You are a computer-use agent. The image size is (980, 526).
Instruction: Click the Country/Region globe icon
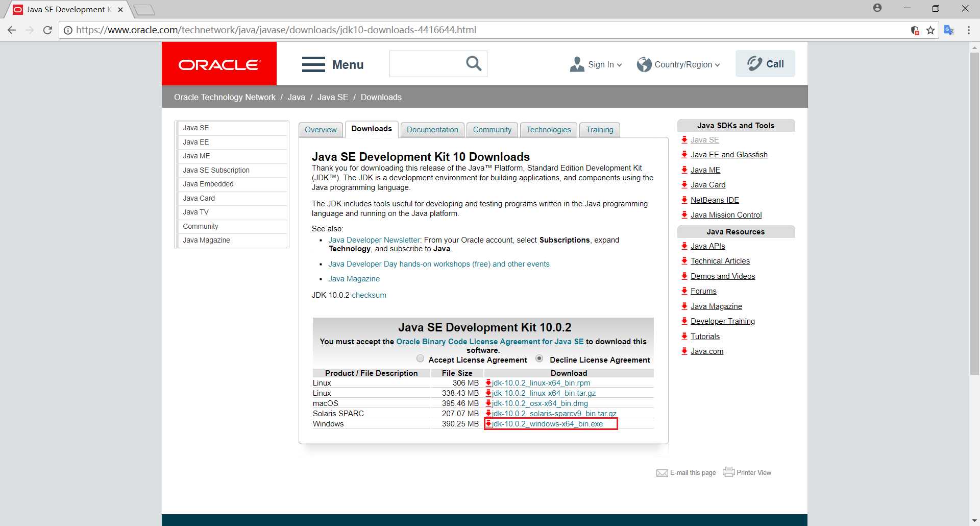click(x=644, y=64)
